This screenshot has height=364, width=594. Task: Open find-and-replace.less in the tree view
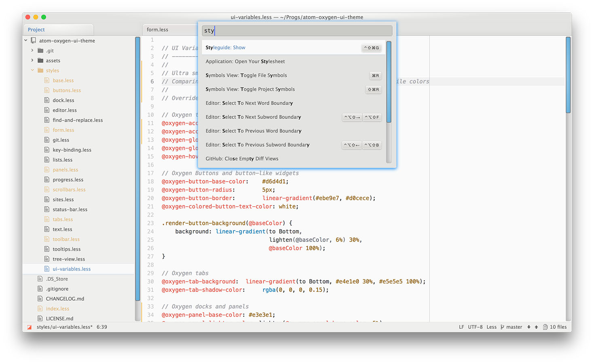[78, 120]
